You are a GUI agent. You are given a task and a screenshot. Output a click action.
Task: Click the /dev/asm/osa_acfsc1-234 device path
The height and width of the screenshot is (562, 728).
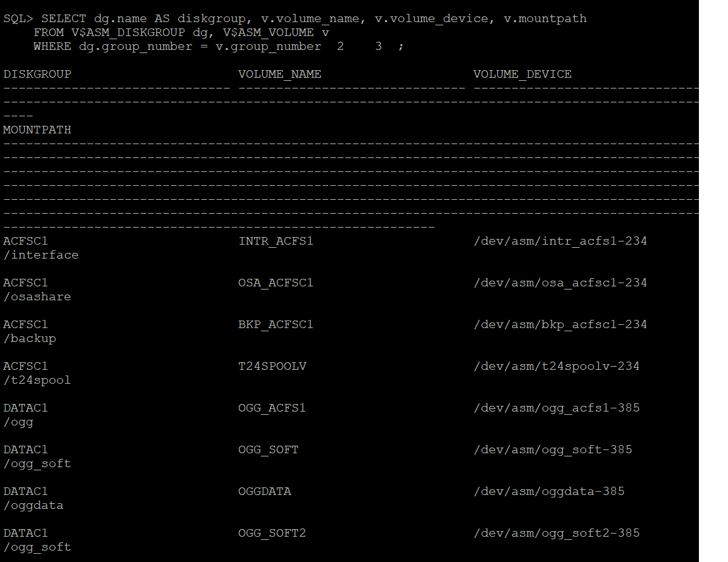[560, 283]
